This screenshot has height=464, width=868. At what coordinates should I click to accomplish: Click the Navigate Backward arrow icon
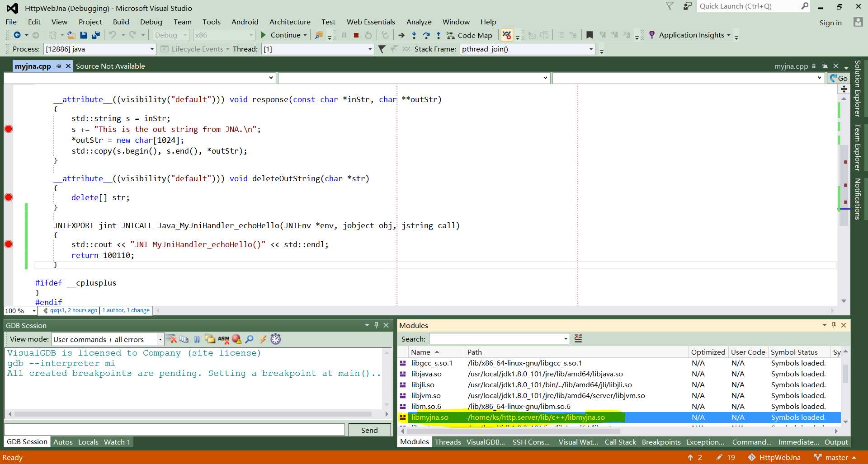coord(17,35)
